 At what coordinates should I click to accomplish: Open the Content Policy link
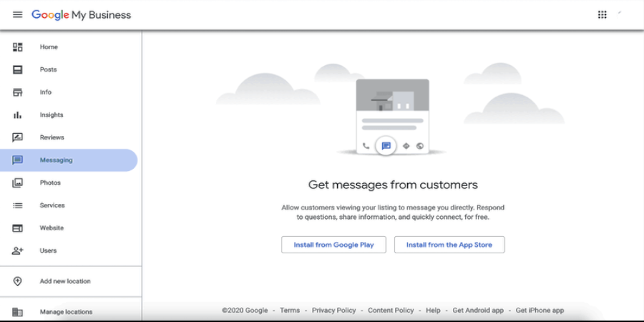[x=391, y=311]
